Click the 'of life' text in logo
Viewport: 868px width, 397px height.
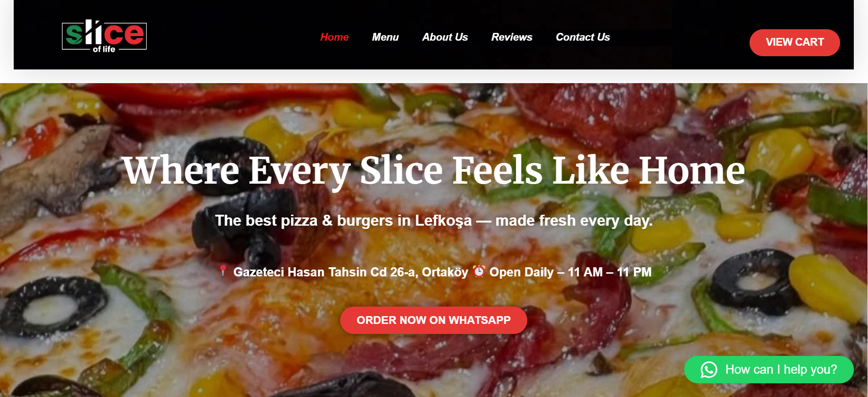click(x=104, y=49)
